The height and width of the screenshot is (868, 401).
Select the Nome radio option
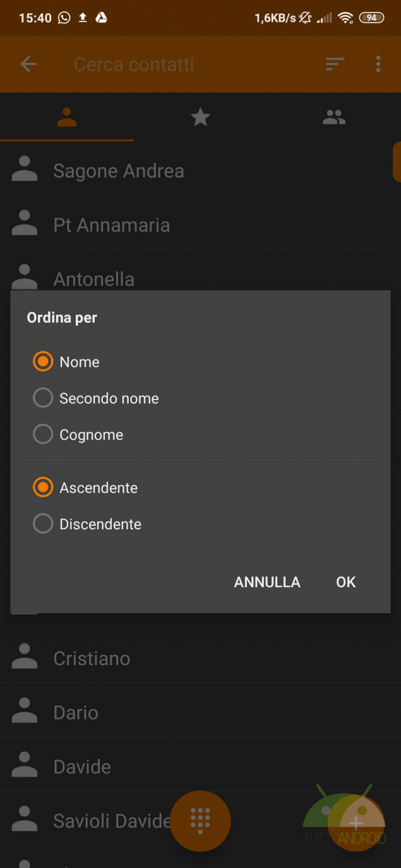point(43,362)
